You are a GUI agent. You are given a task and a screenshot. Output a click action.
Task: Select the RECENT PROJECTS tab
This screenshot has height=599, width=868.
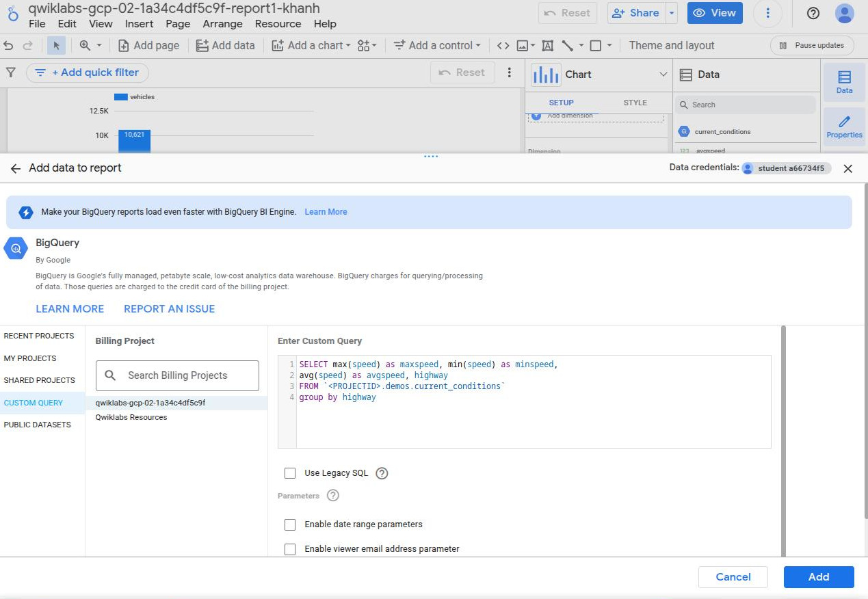point(42,336)
